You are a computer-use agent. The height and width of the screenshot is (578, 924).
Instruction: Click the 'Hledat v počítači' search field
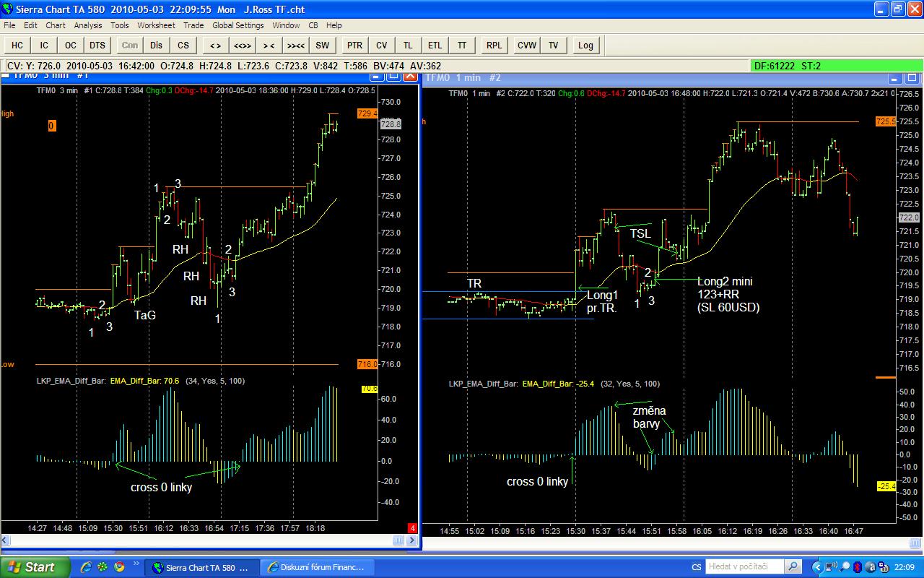(x=744, y=567)
